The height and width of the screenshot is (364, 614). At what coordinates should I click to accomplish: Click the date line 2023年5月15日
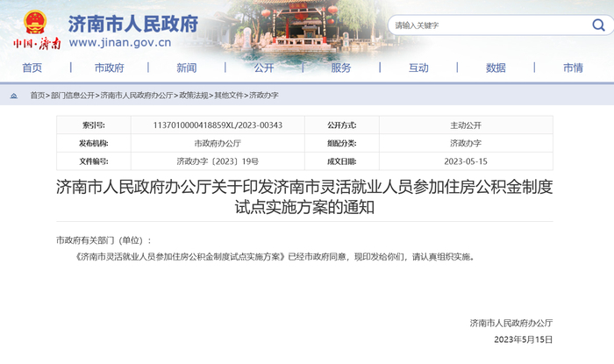(x=523, y=339)
